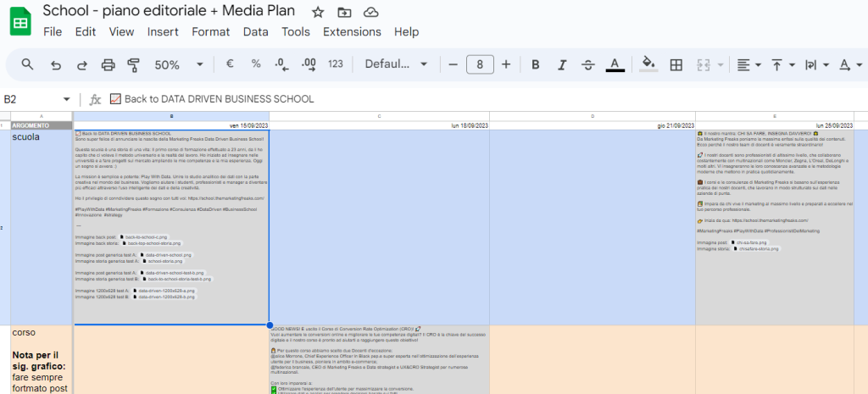Open the Insert menu

pos(163,31)
